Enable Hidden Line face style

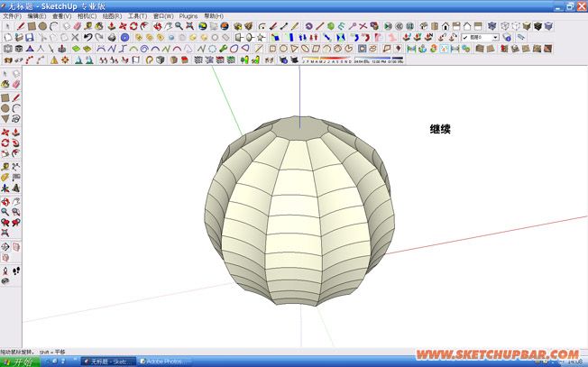coord(516,26)
